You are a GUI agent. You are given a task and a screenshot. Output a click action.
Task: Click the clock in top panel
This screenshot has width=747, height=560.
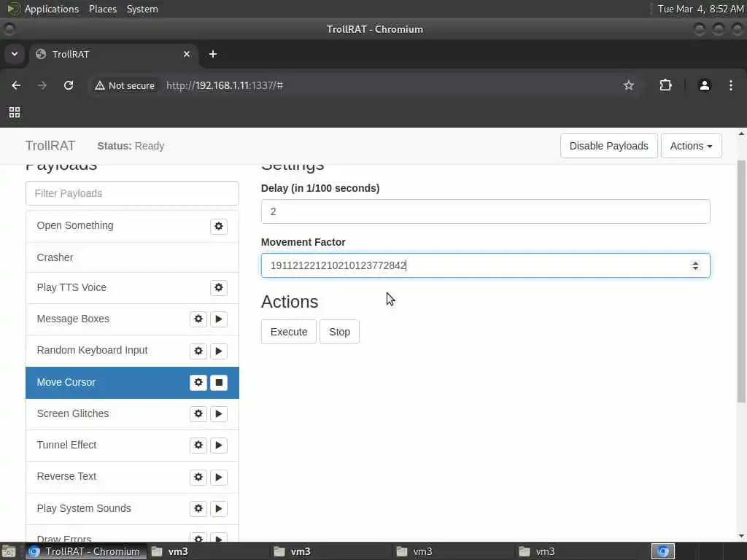tap(700, 9)
